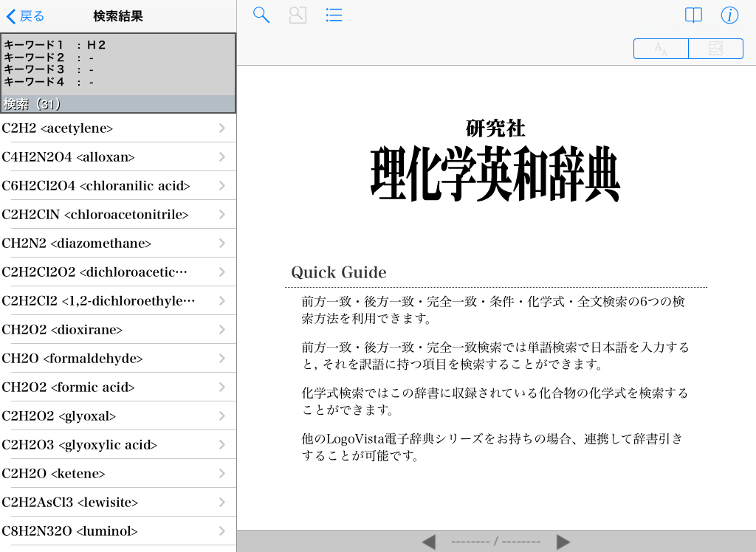Expand chevron for C4H2N2O4 alloxan
The height and width of the screenshot is (552, 756).
click(x=222, y=157)
